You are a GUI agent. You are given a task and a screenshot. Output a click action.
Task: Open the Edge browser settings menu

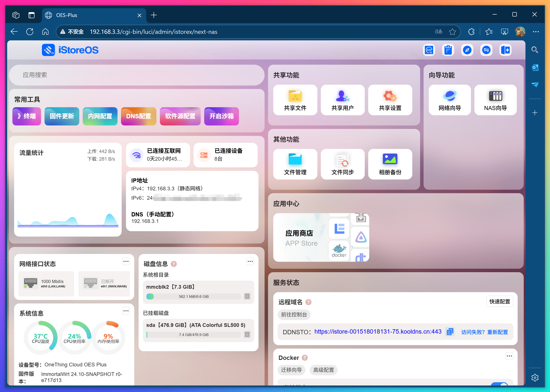pyautogui.click(x=536, y=32)
